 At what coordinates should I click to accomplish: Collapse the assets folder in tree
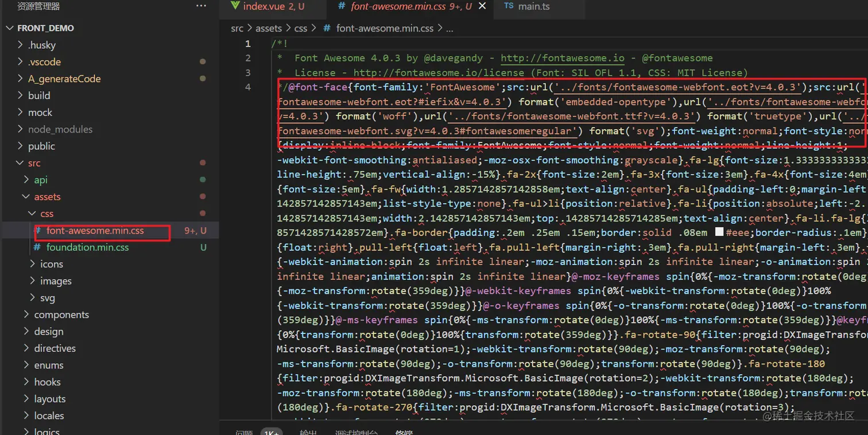pos(47,197)
